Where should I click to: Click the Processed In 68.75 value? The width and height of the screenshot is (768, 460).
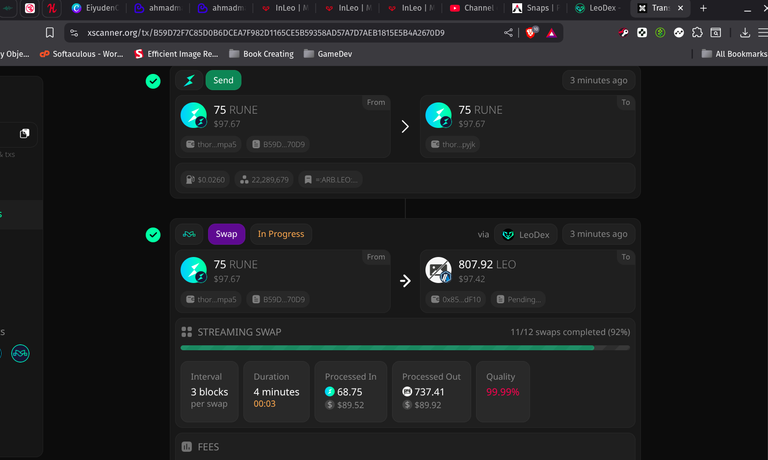click(x=350, y=392)
